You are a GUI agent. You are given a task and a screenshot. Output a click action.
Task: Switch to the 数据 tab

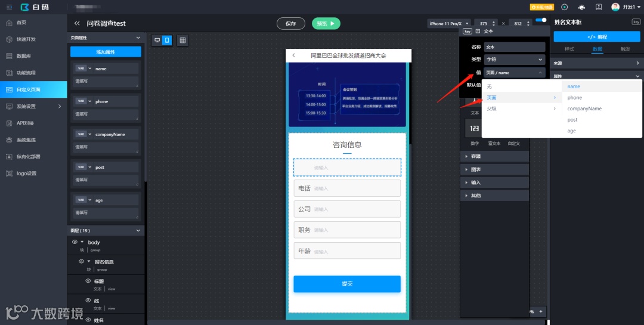click(597, 49)
